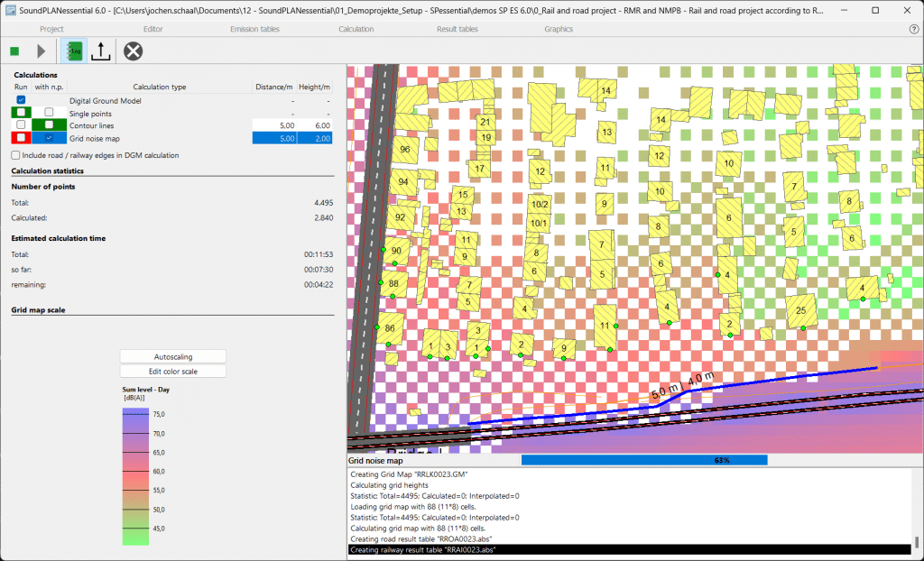Image resolution: width=924 pixels, height=561 pixels.
Task: Toggle the 'with n.p.' box for Single points
Action: coord(50,113)
